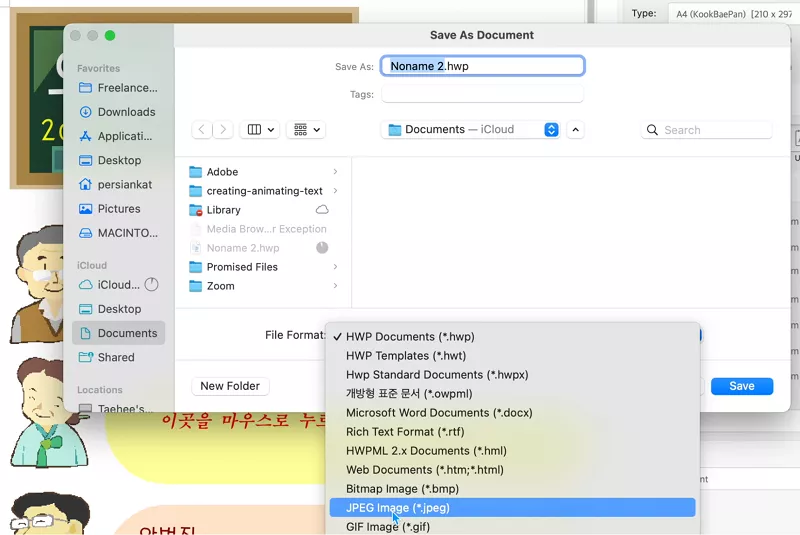Open the Zoom folder
This screenshot has height=535, width=800.
264,286
